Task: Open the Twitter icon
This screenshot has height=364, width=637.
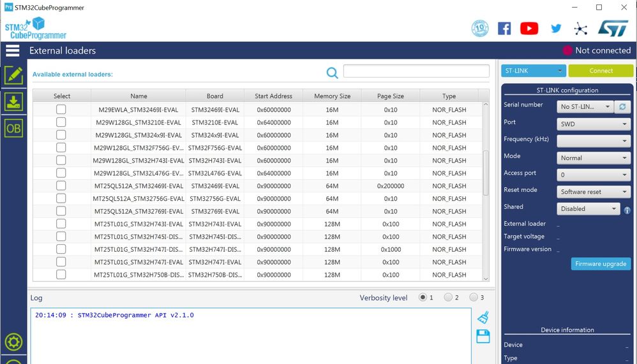Action: [556, 29]
